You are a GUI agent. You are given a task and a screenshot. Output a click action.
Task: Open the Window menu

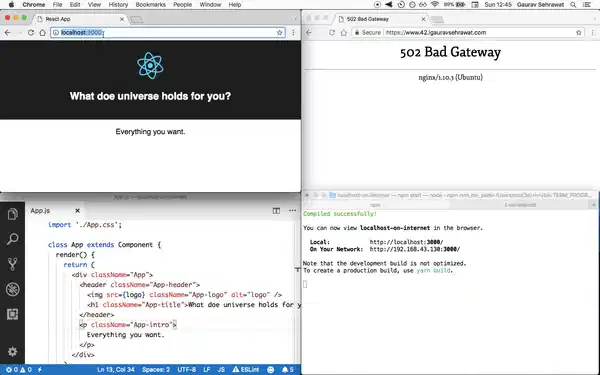[x=210, y=5]
